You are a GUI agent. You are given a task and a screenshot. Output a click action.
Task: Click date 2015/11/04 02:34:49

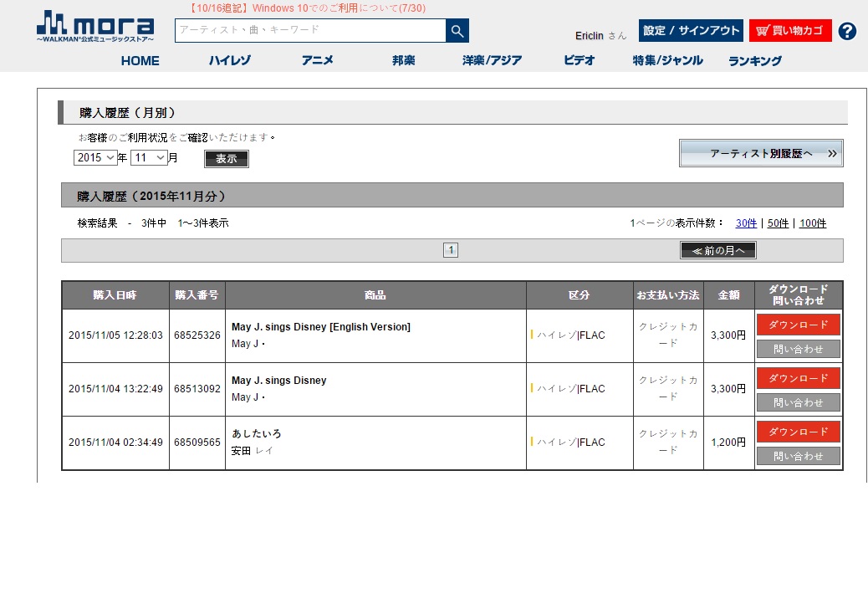[115, 443]
